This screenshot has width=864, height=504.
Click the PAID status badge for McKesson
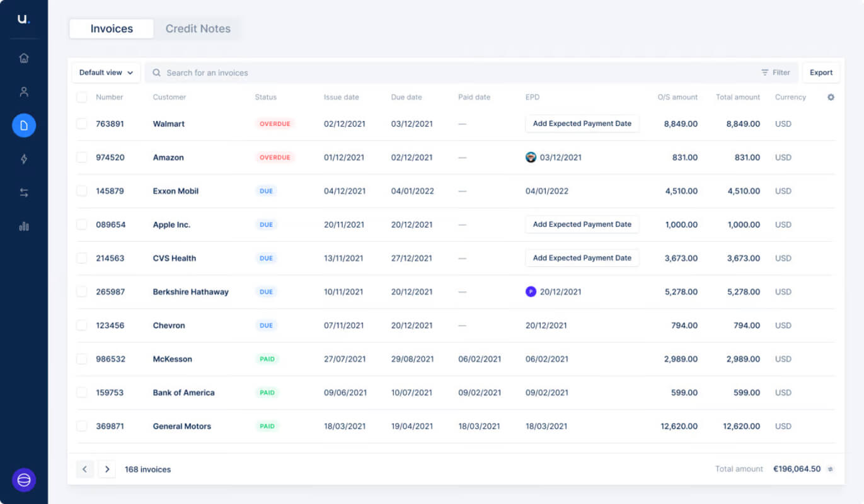(267, 359)
